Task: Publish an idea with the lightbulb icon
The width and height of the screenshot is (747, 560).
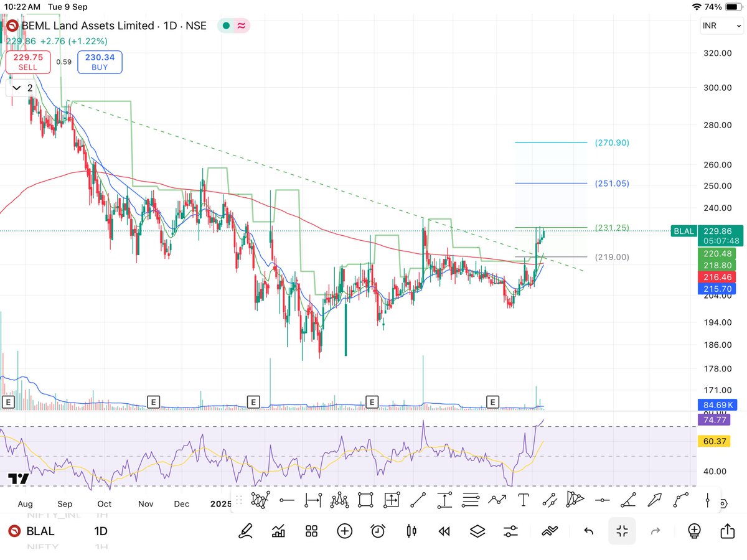Action: tap(694, 531)
